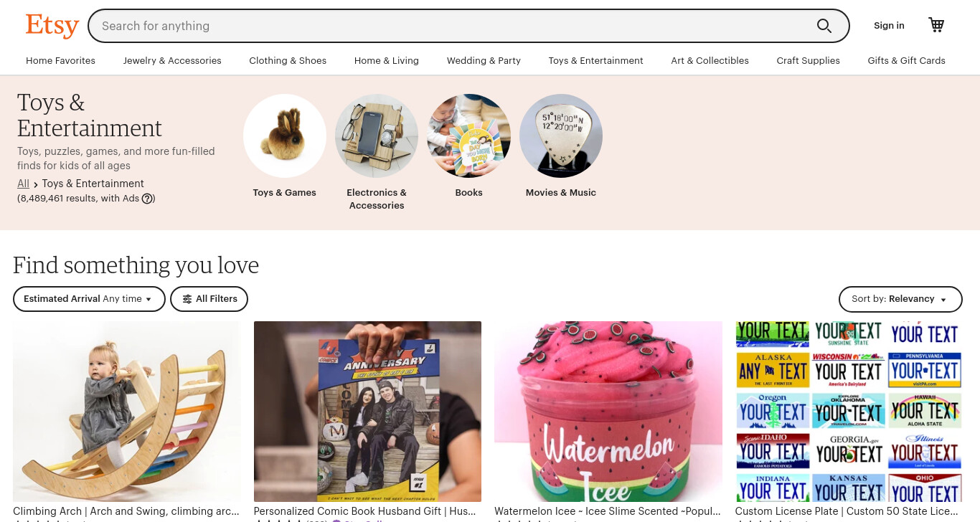This screenshot has width=980, height=522.
Task: Expand the Estimated Arrival Any time dropdown
Action: [x=89, y=299]
